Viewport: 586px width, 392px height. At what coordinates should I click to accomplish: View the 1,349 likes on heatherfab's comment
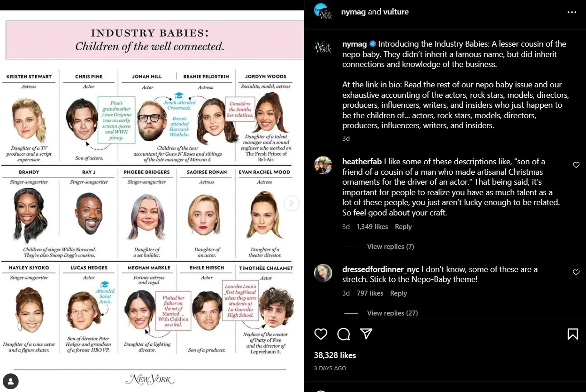pyautogui.click(x=373, y=226)
